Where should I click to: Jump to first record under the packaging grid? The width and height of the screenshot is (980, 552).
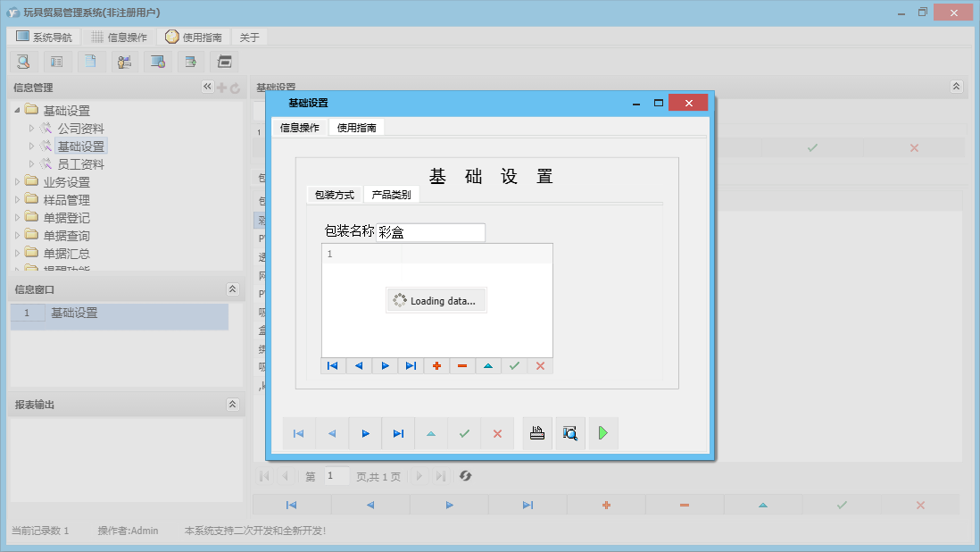tap(333, 366)
